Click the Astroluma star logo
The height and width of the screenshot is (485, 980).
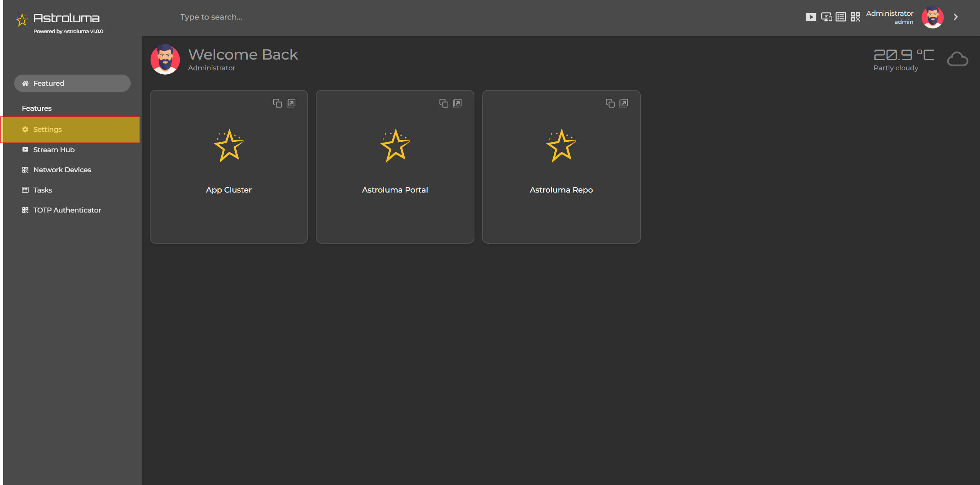tap(22, 20)
